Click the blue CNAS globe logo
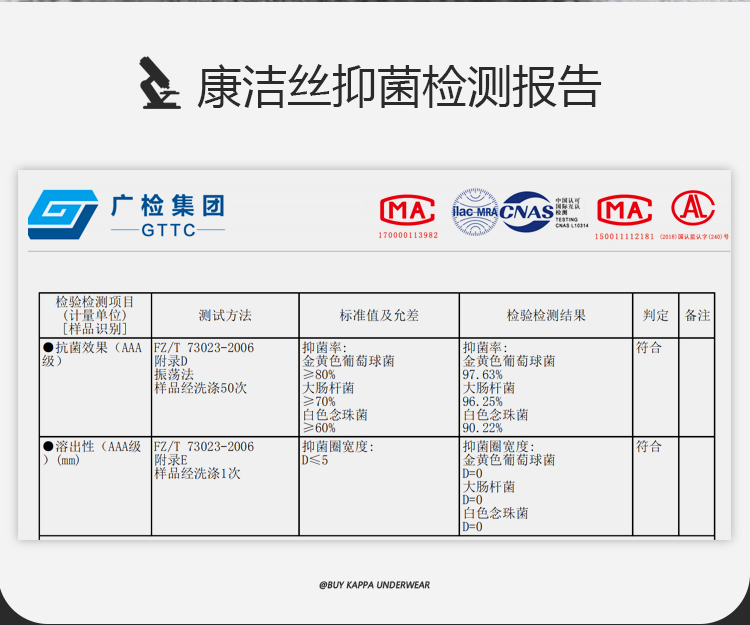The width and height of the screenshot is (750, 625). pos(526,212)
